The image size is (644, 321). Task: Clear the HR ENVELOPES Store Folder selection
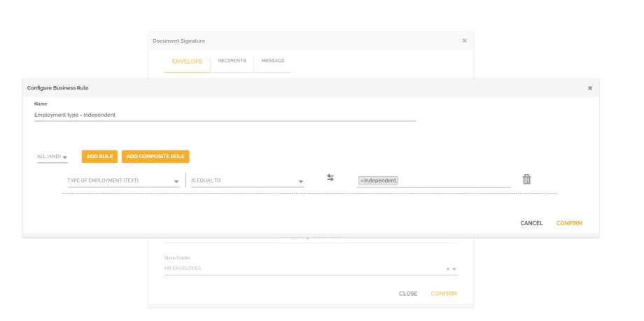pos(448,269)
